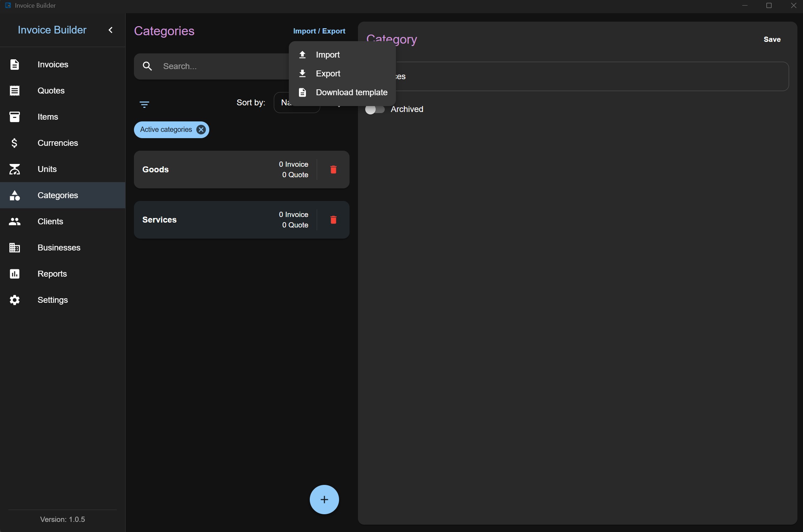Open the filter list icon

point(144,104)
